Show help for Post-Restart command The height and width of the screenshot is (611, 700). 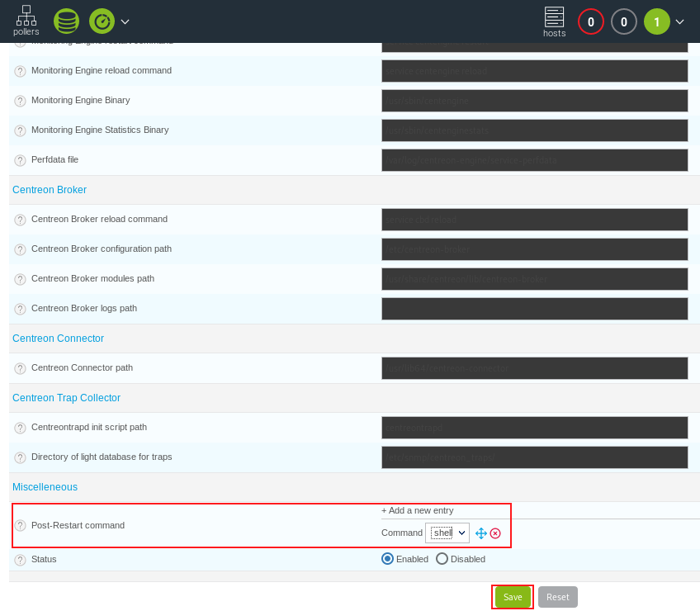tap(20, 526)
